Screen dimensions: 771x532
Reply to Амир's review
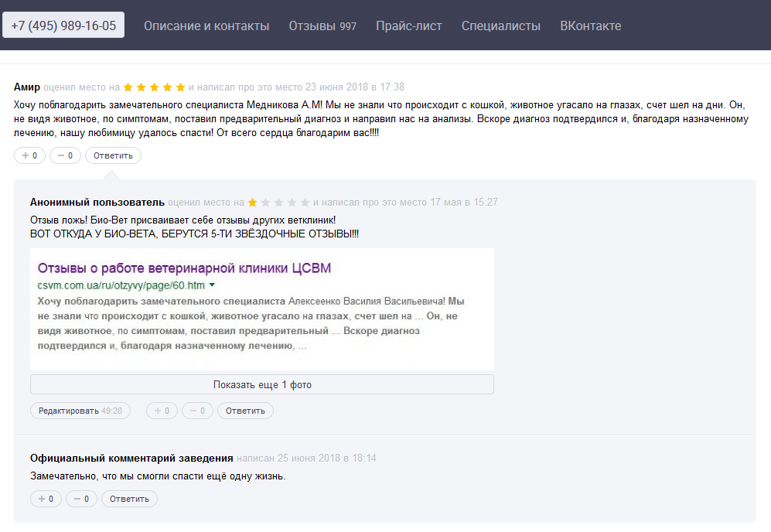tap(113, 155)
